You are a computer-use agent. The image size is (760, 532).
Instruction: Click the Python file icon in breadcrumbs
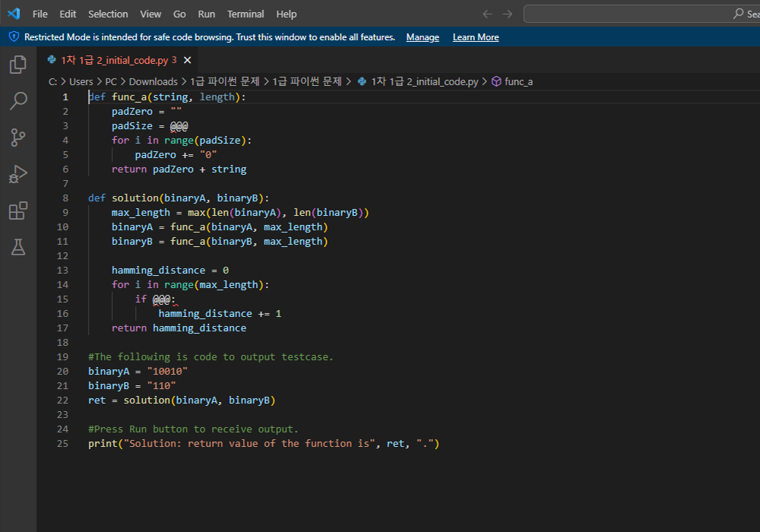pos(362,81)
